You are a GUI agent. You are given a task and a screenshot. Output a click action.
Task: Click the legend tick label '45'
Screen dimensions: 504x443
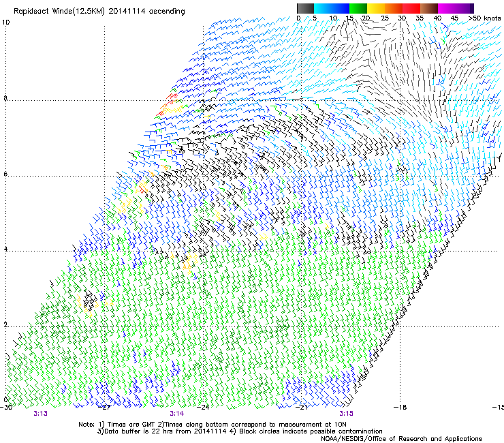[454, 18]
